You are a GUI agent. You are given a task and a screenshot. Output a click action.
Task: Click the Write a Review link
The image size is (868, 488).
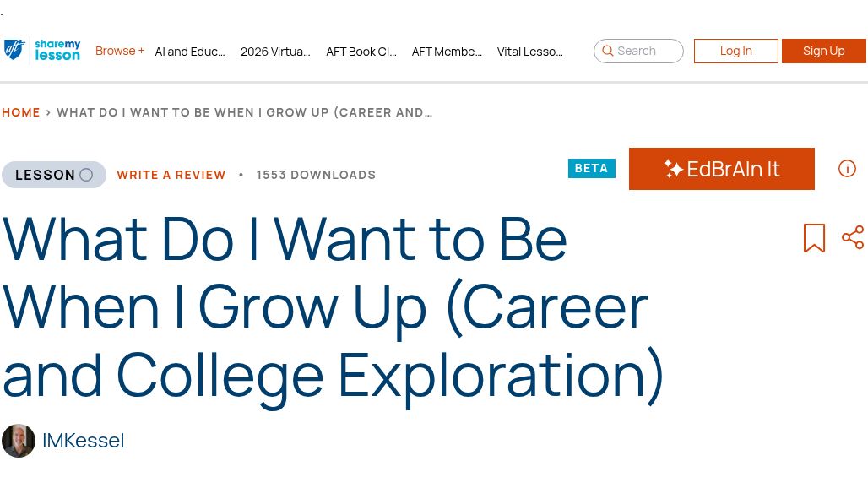click(171, 175)
